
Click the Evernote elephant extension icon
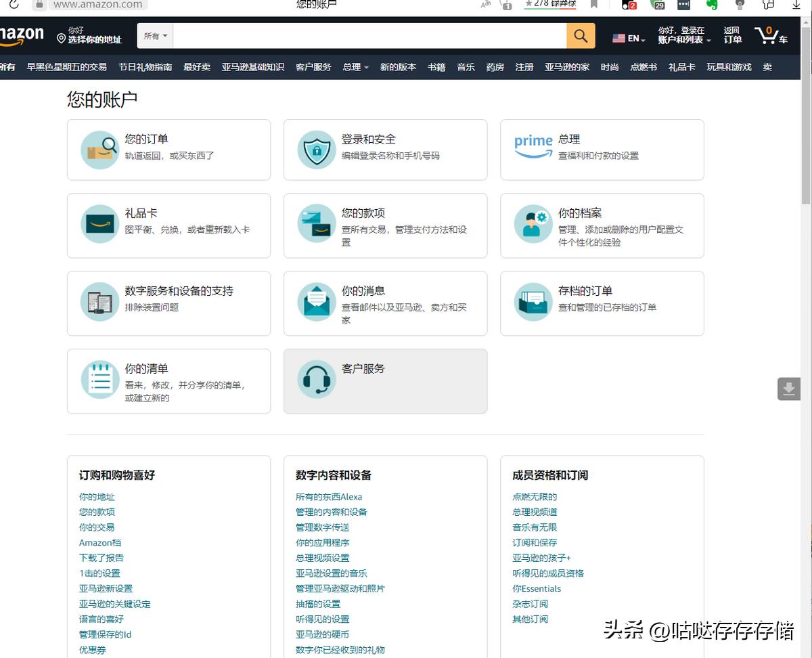(711, 5)
